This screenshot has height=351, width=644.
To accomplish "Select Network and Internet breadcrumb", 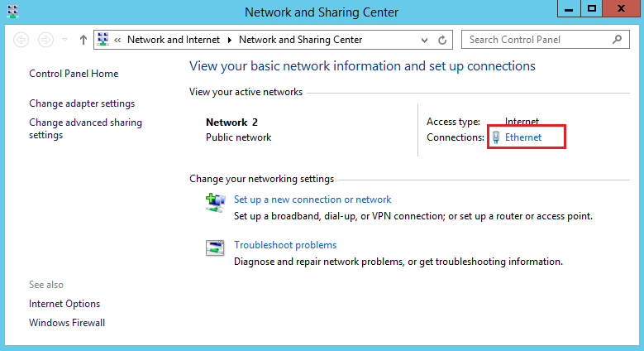I will point(174,40).
